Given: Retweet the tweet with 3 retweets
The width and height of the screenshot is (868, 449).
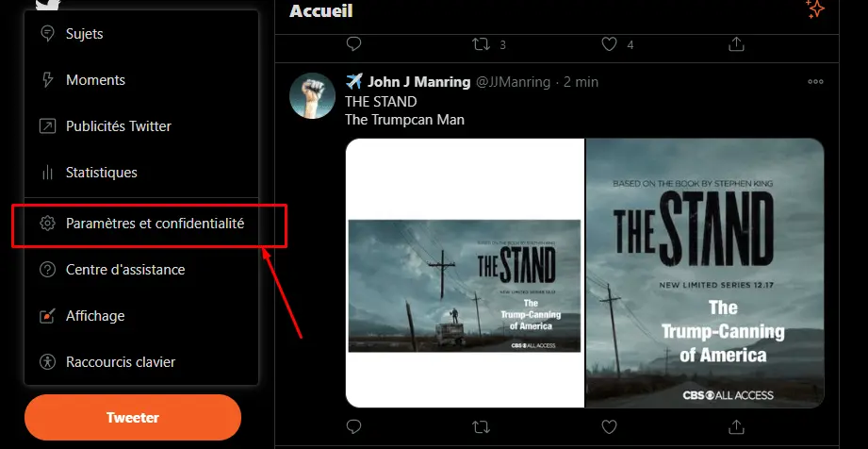Looking at the screenshot, I should click(x=481, y=44).
